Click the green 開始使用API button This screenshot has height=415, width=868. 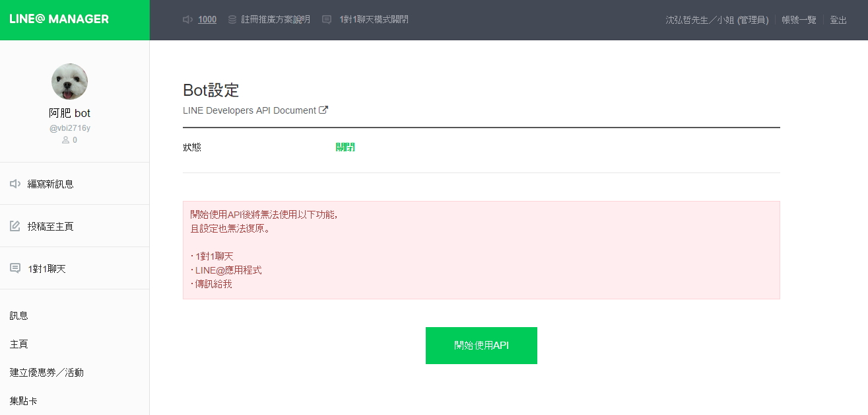pyautogui.click(x=481, y=346)
